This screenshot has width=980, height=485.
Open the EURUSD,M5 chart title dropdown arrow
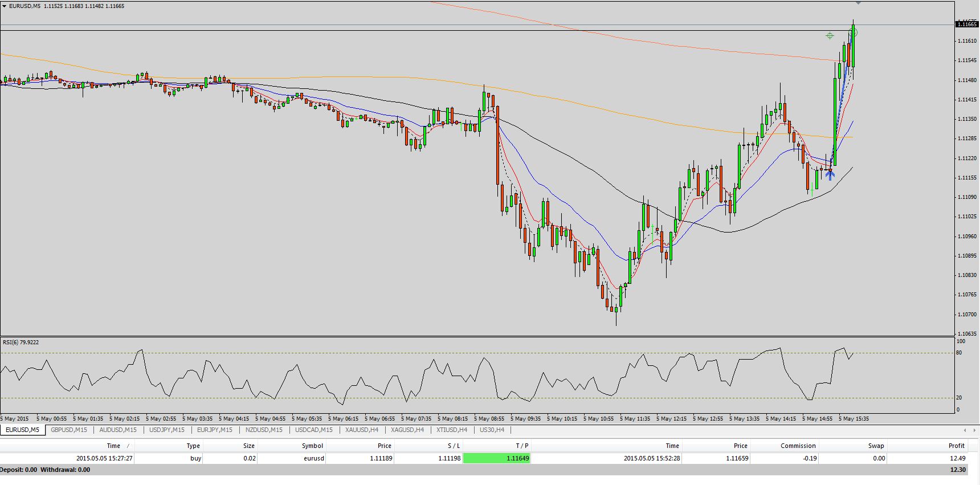click(5, 6)
